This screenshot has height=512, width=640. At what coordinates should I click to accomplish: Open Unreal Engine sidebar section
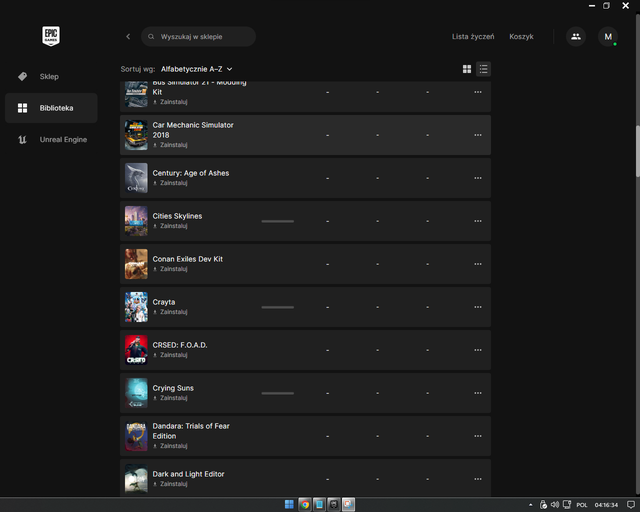click(x=51, y=140)
